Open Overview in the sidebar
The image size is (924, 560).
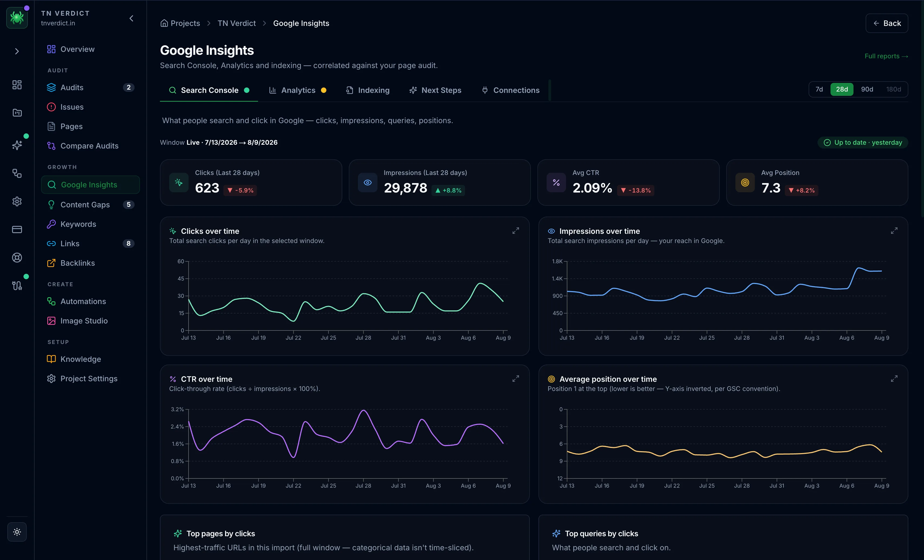(91, 49)
